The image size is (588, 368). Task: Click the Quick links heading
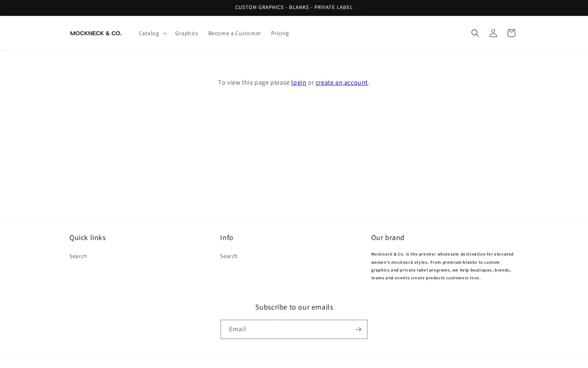point(87,238)
